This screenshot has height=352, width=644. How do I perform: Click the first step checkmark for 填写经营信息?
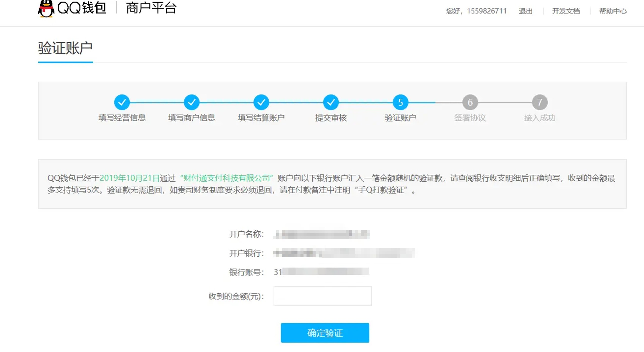pos(122,102)
